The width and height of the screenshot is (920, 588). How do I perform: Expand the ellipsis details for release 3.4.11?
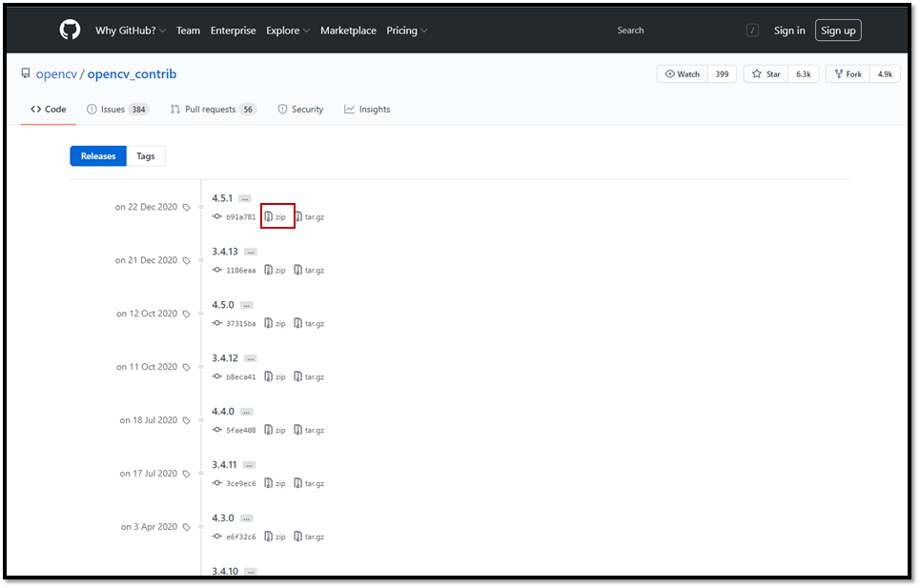tap(249, 465)
